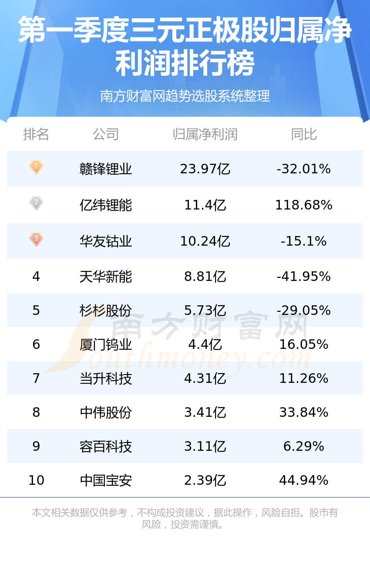The width and height of the screenshot is (370, 588).
Task: Open company name 亿纬锂能
Action: pyautogui.click(x=106, y=205)
